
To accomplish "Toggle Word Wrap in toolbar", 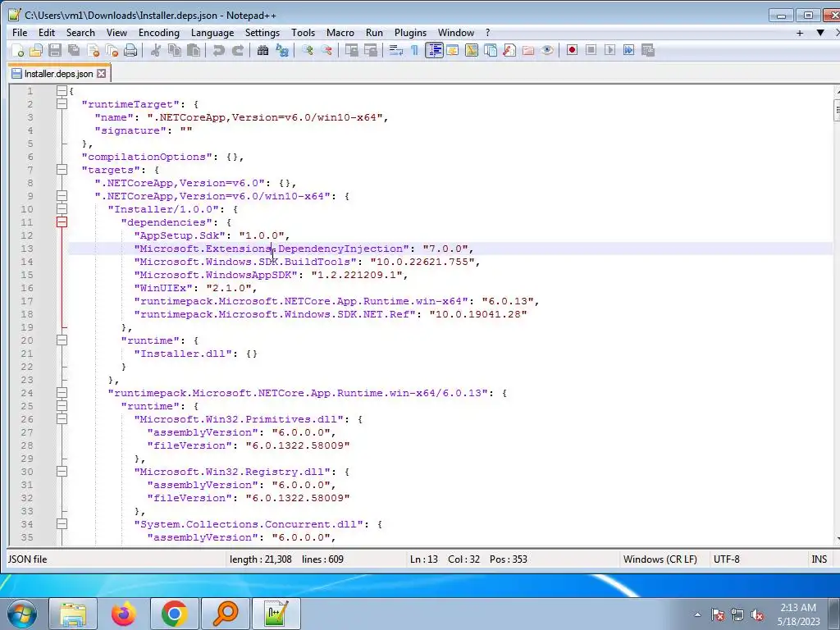I will (396, 50).
